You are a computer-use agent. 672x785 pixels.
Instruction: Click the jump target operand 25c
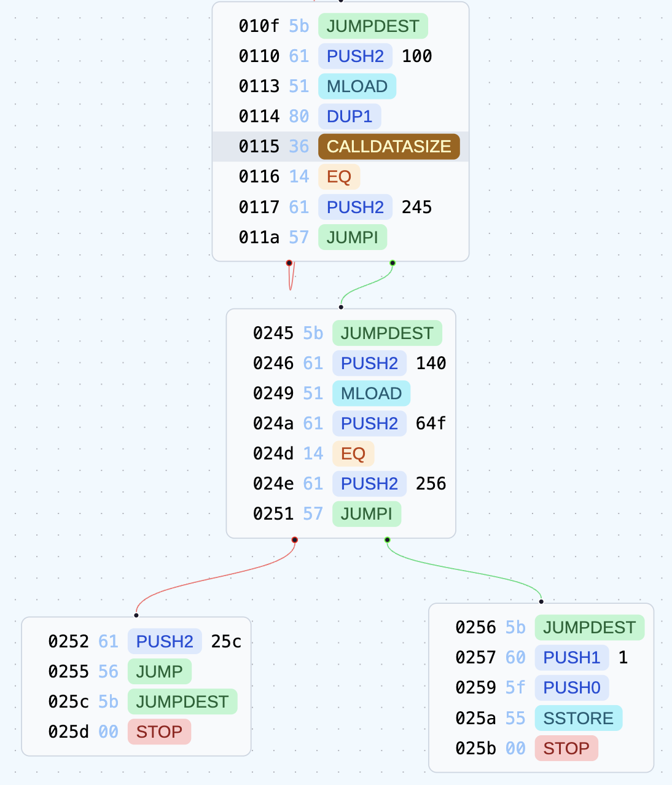226,642
